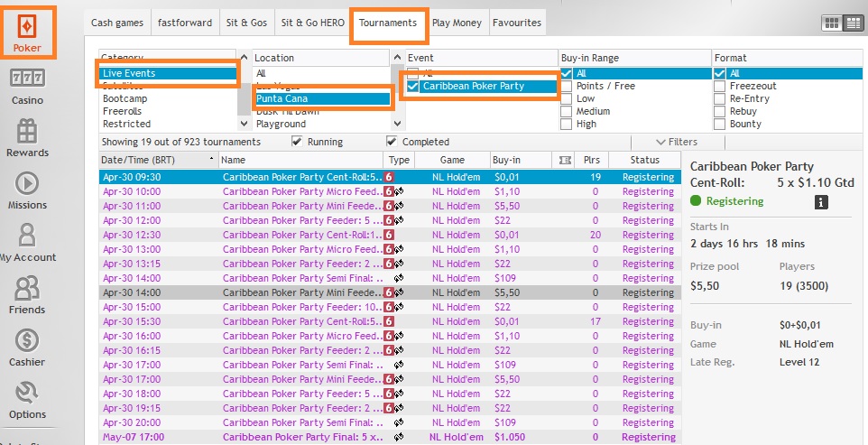Check Freezeout format checkbox

point(719,86)
